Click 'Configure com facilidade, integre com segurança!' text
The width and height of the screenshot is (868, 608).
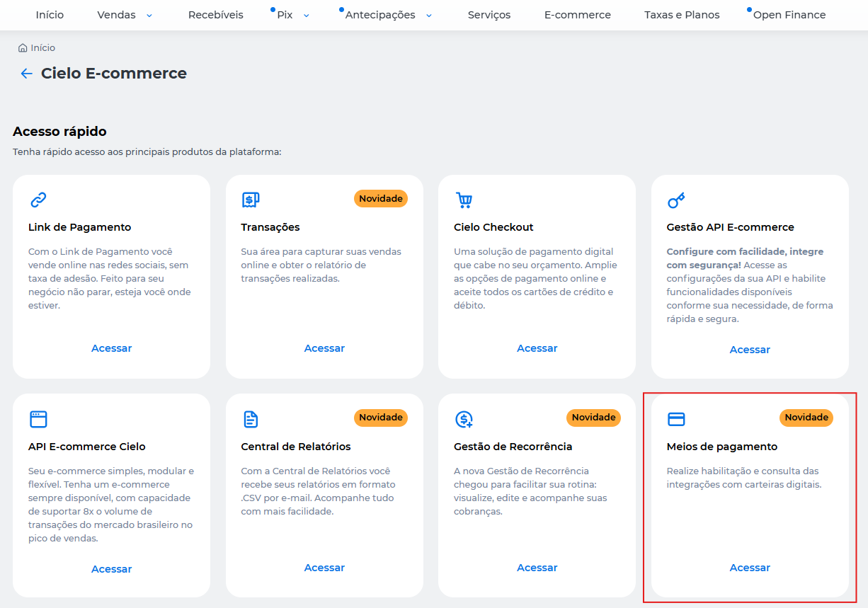[x=745, y=258]
